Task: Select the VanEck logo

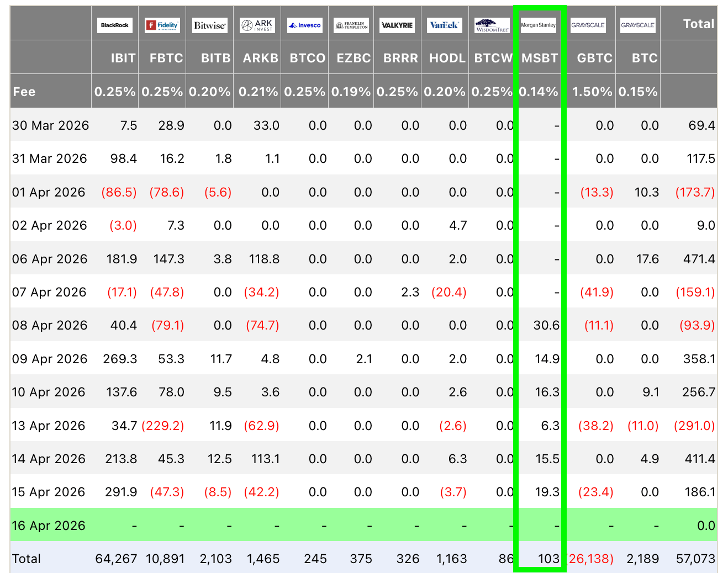Action: 444,25
